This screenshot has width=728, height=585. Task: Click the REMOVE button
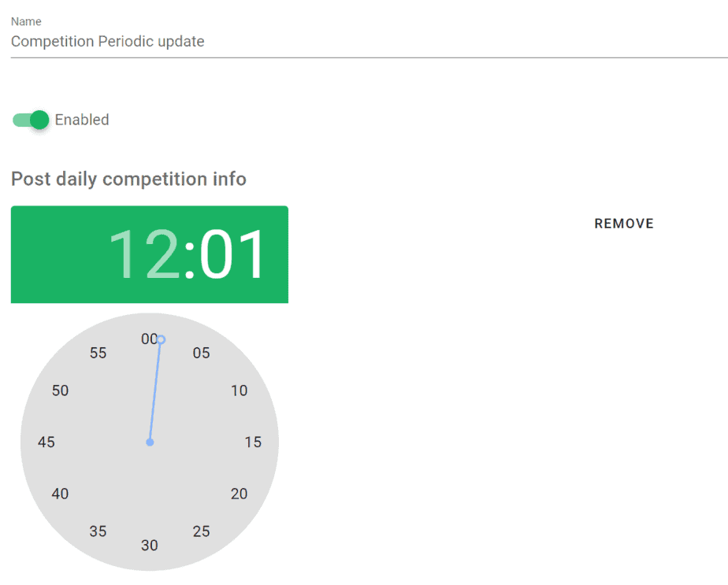click(x=623, y=224)
